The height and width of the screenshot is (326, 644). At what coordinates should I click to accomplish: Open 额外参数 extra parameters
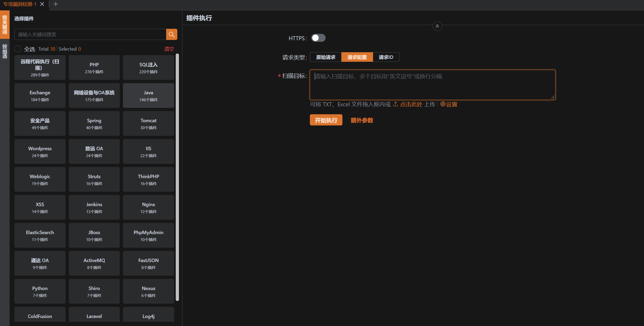[x=362, y=120]
